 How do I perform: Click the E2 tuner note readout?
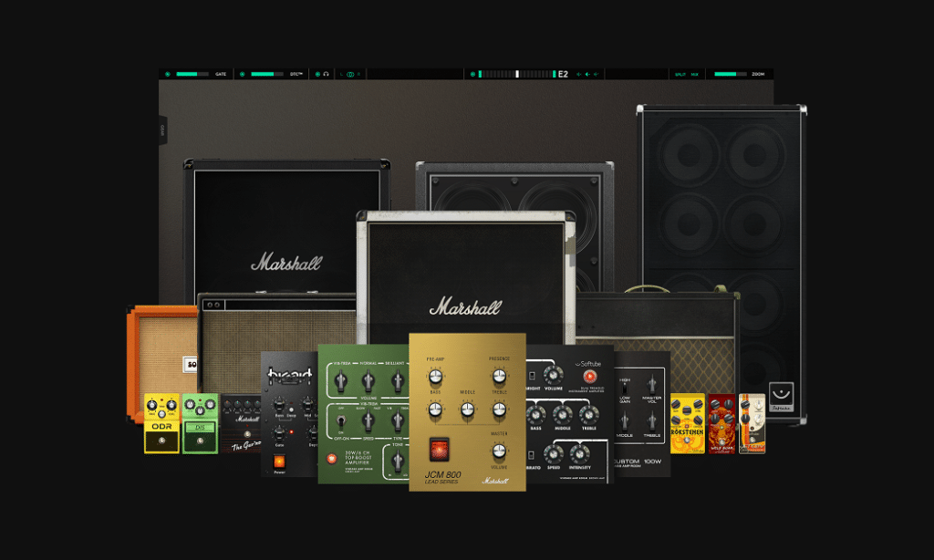pos(563,75)
